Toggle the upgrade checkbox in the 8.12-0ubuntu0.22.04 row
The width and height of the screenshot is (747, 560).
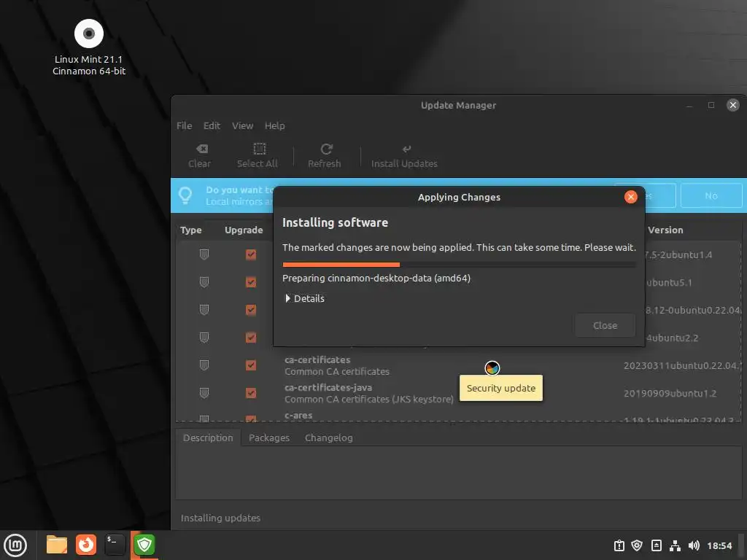pyautogui.click(x=251, y=310)
